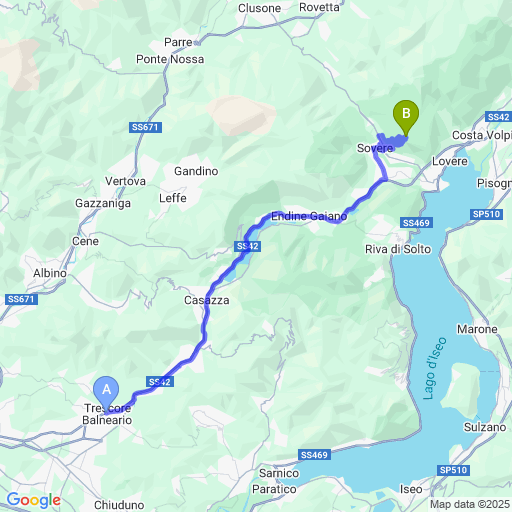Click the Casazza town label
The height and width of the screenshot is (512, 512).
coord(207,300)
